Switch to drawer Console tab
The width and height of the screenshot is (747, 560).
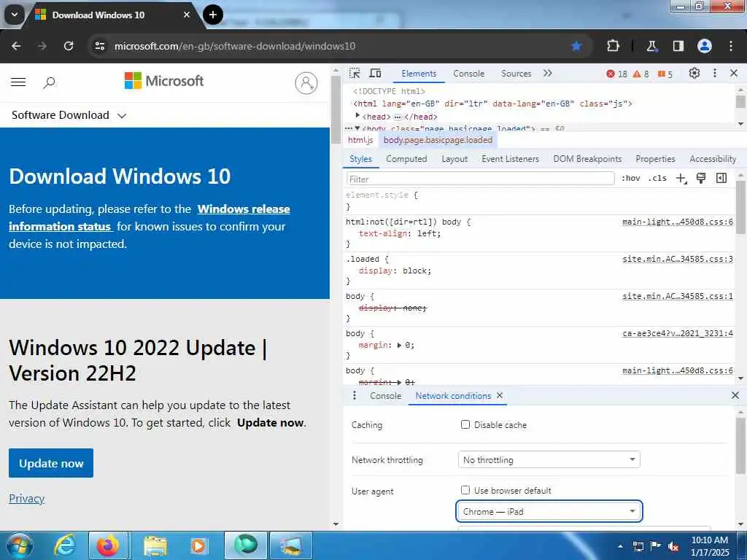click(x=385, y=396)
